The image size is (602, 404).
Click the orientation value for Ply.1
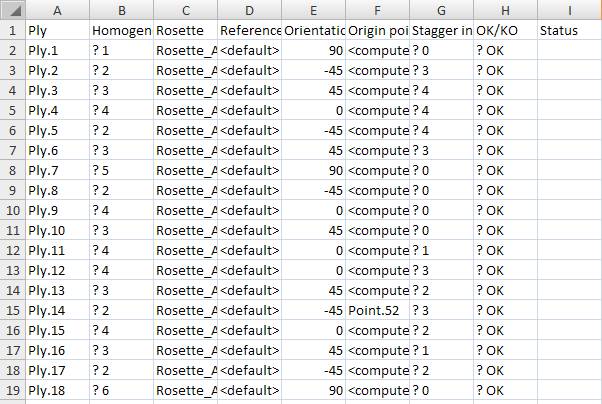[x=313, y=50]
